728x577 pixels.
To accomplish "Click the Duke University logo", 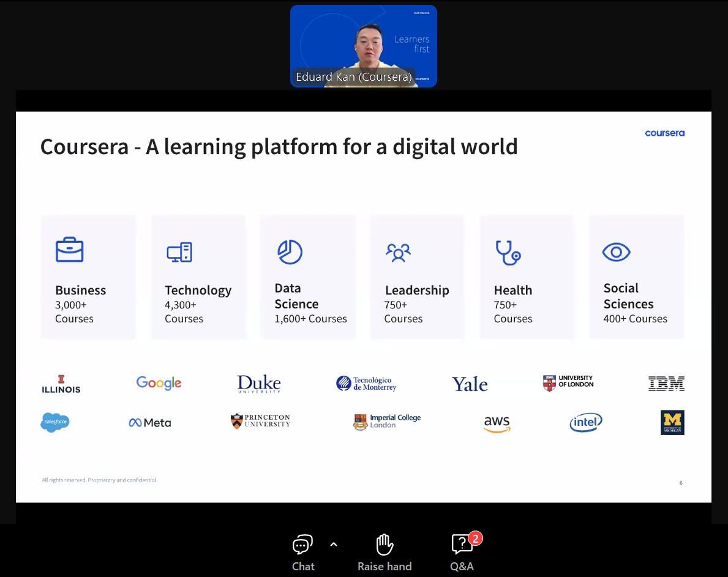I will pyautogui.click(x=259, y=384).
